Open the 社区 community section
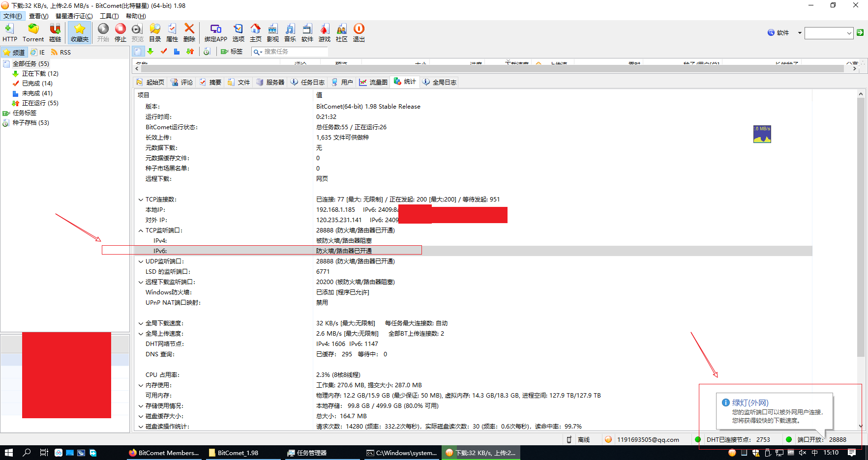The height and width of the screenshot is (460, 868). click(x=342, y=32)
